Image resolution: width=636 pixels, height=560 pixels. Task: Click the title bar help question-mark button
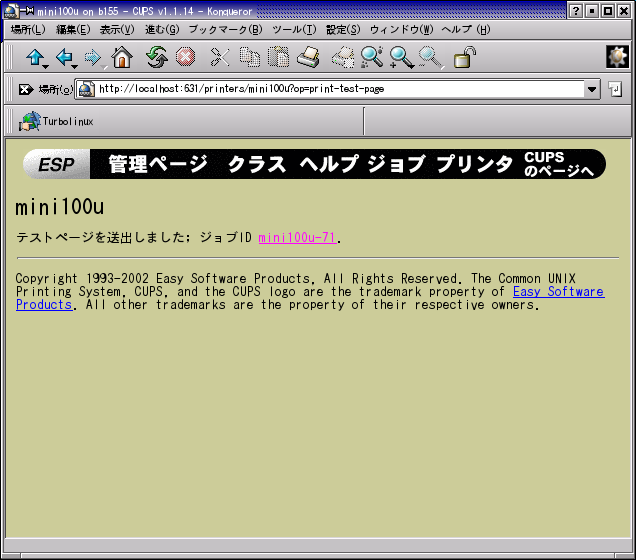576,11
